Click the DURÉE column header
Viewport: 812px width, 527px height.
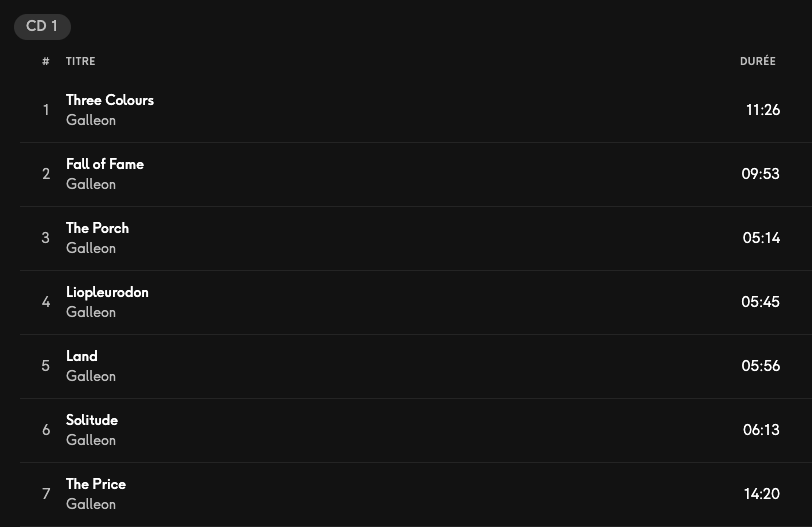click(x=757, y=62)
